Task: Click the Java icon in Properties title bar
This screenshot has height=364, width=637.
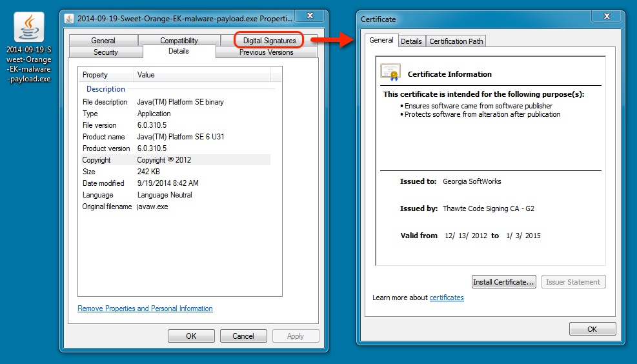Action: coord(69,19)
